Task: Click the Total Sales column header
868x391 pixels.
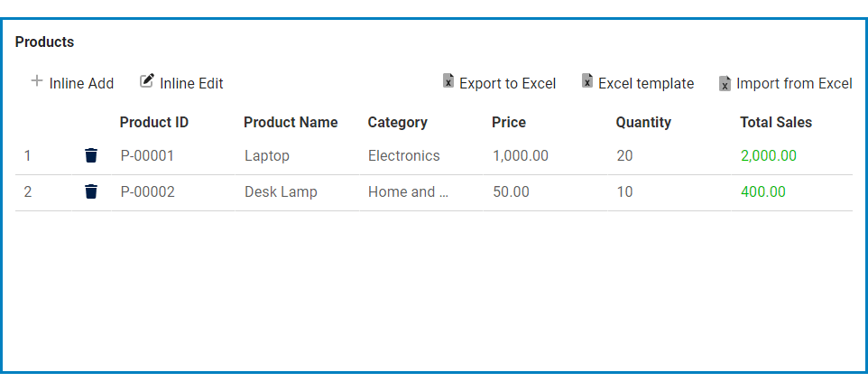Action: 776,122
